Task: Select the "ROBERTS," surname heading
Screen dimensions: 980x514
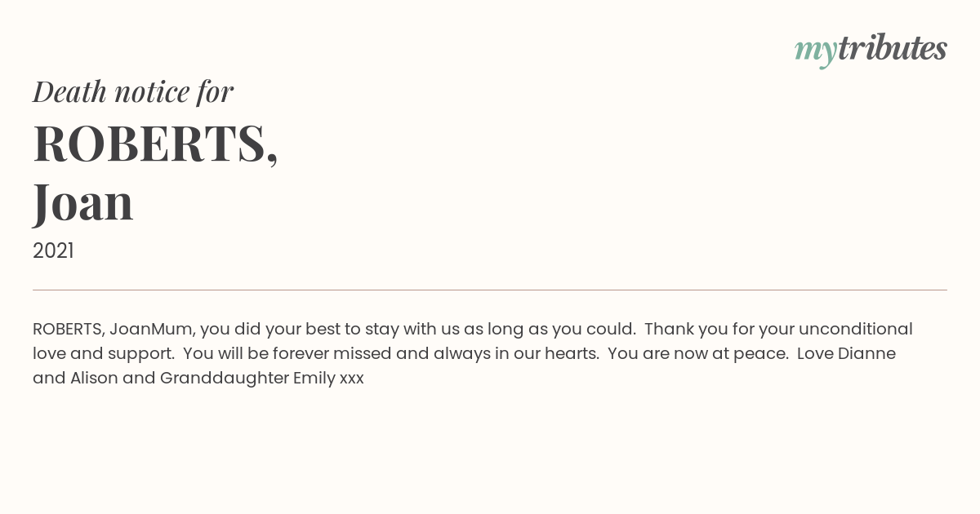Action: point(155,144)
